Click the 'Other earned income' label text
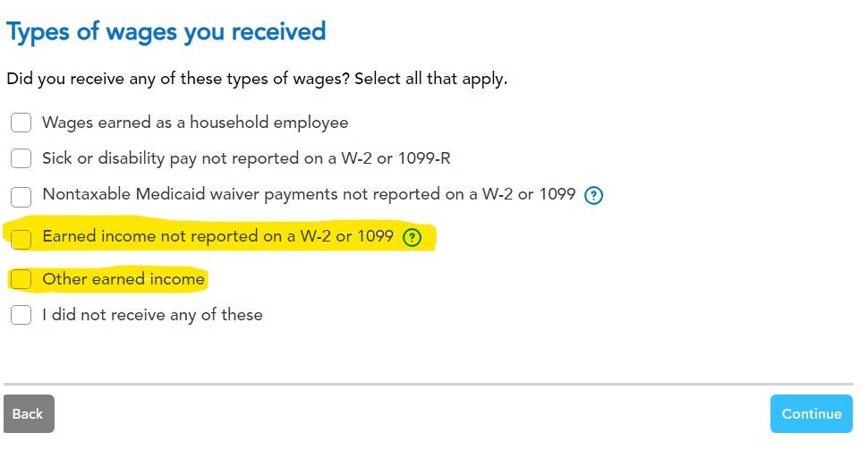The height and width of the screenshot is (467, 868). pos(123,279)
